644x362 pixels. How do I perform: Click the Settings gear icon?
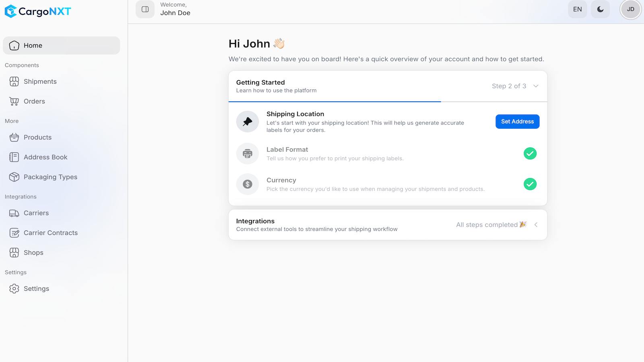click(x=14, y=289)
